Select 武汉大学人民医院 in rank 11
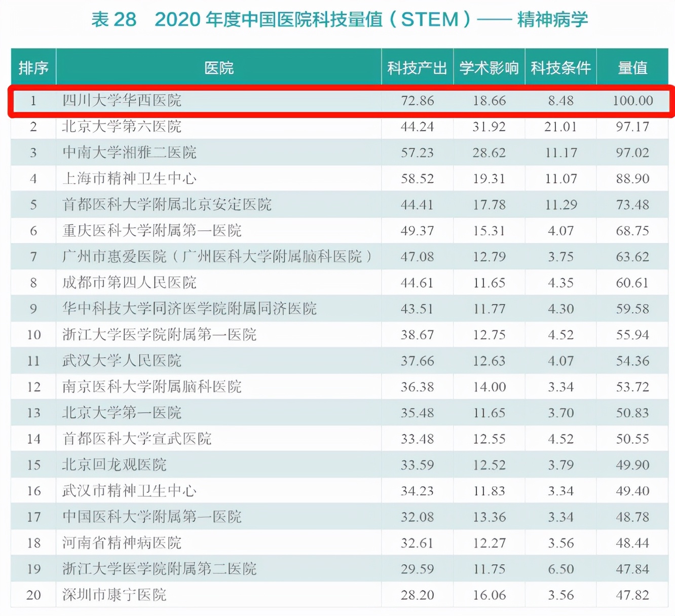 click(122, 361)
